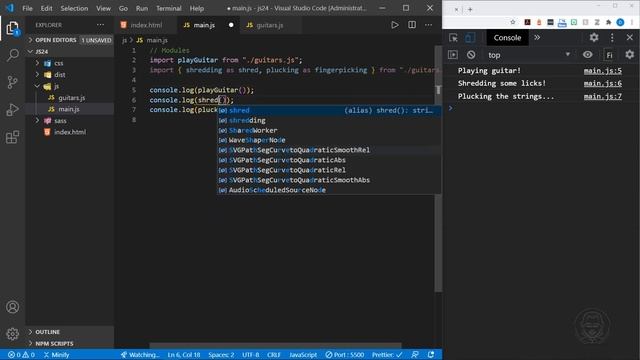Image resolution: width=640 pixels, height=360 pixels.
Task: Click the console filter input field
Action: 609,55
